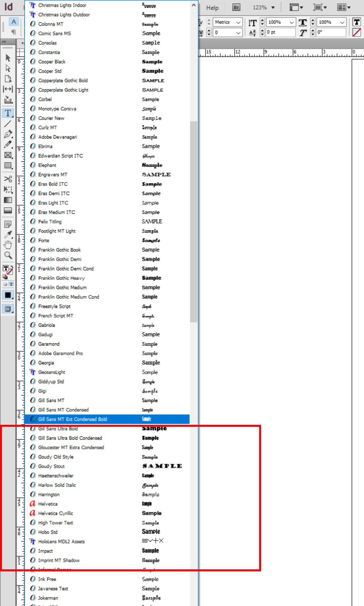Click Apply Color button in toolbox
The image size is (364, 606).
(8, 295)
